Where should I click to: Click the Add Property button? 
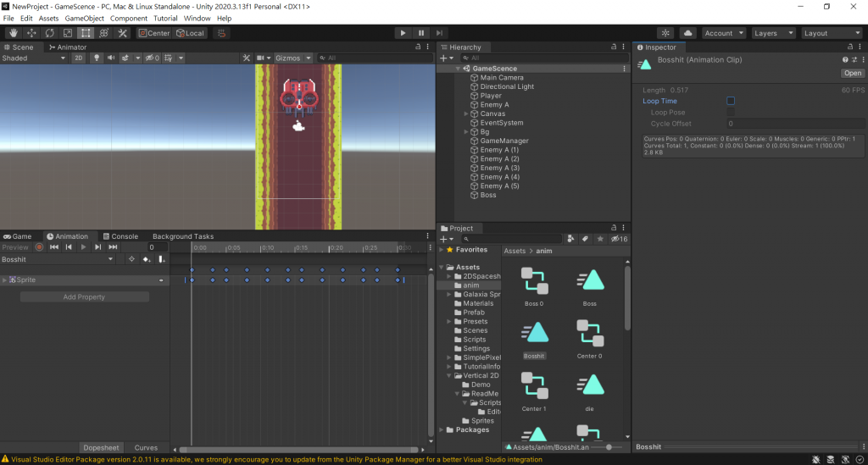(84, 297)
